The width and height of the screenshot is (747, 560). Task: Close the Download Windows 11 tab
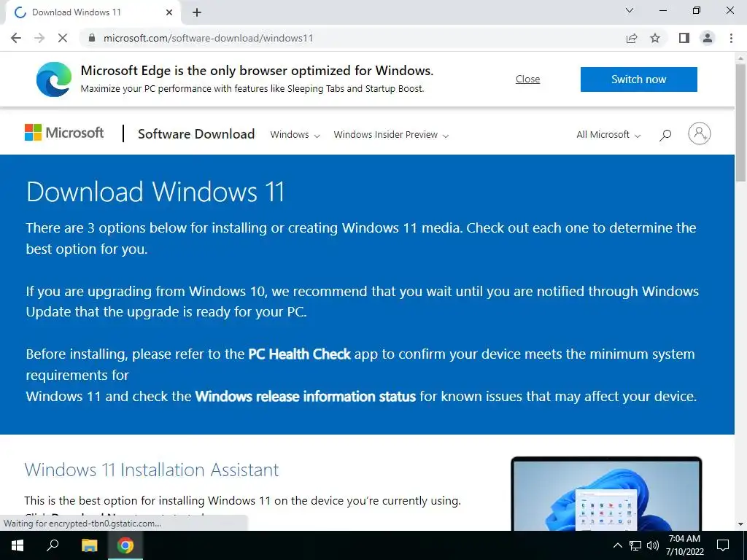pyautogui.click(x=169, y=12)
